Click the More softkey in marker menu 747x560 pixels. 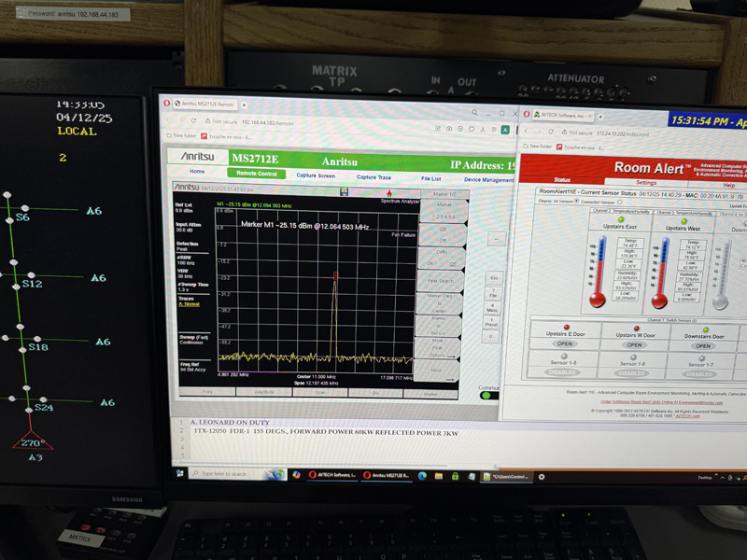coord(436,370)
